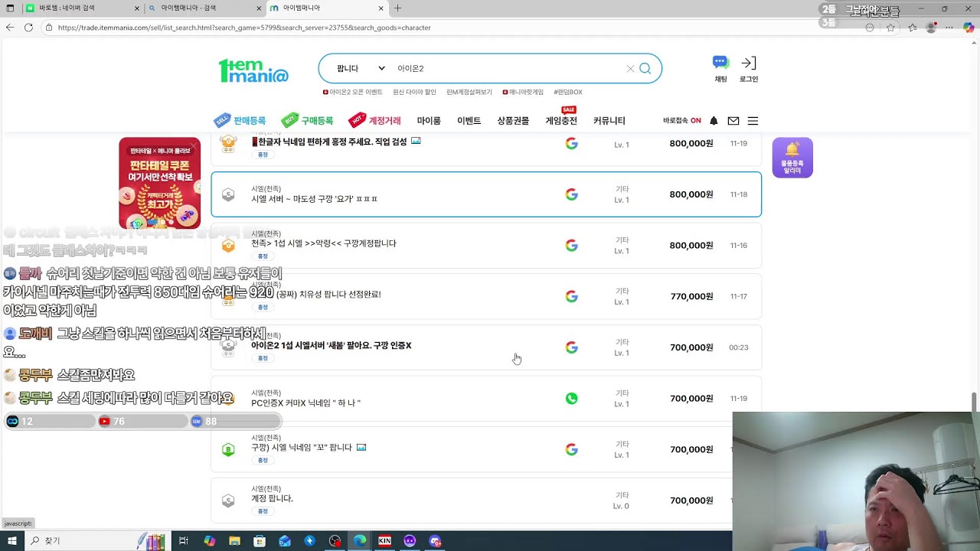Open Copilot from taskbar
This screenshot has width=980, height=551.
(209, 541)
